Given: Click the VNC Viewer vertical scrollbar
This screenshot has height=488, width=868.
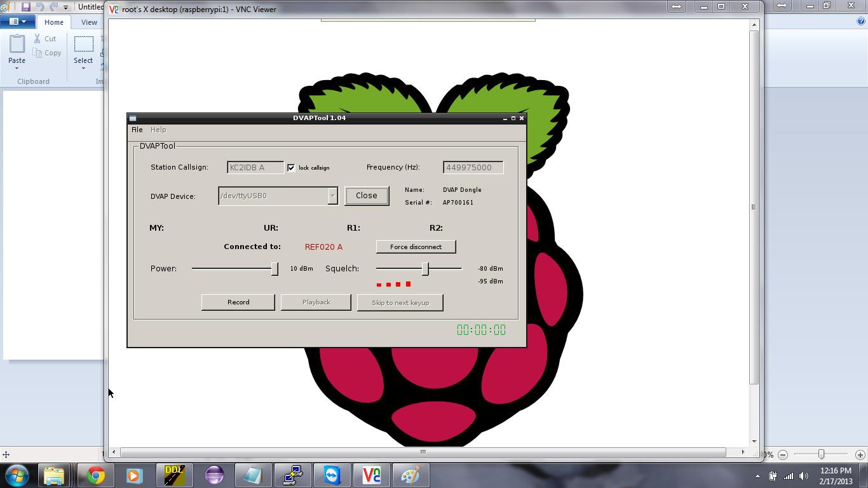Looking at the screenshot, I should coord(754,207).
